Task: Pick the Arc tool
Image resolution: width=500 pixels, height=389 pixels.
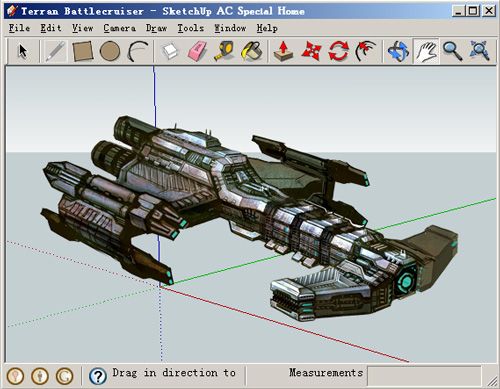Action: [x=137, y=51]
